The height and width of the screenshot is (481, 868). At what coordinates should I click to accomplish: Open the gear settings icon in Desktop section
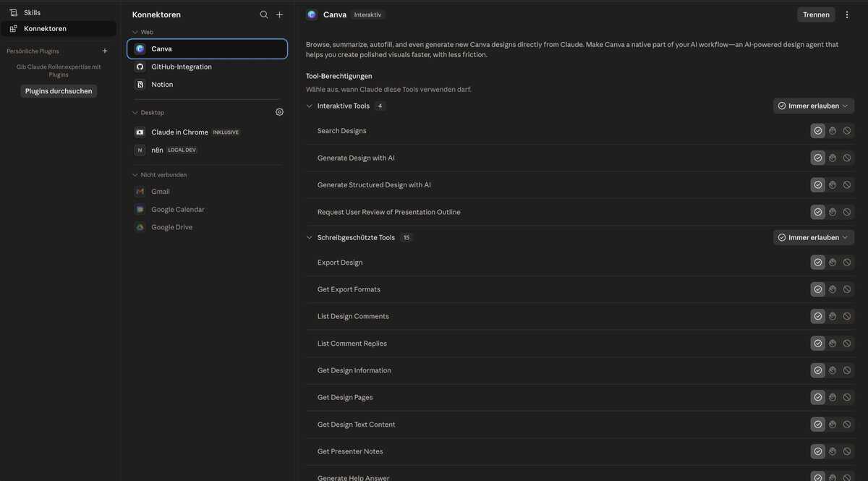tap(280, 112)
